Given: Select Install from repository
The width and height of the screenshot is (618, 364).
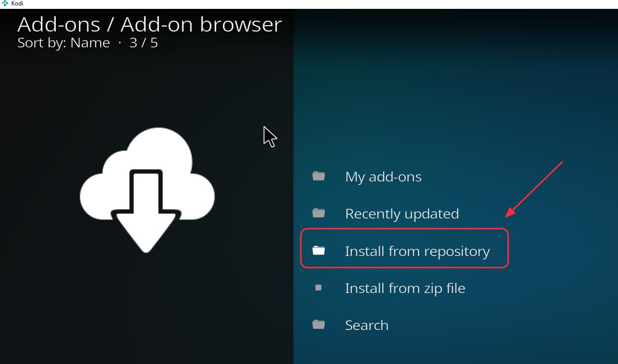Looking at the screenshot, I should pos(417,251).
